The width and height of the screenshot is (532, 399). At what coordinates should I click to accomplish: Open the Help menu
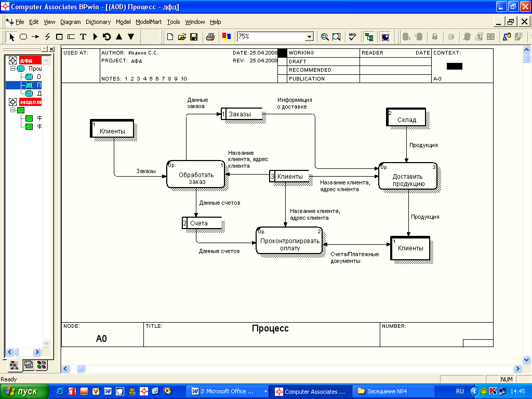tap(215, 22)
